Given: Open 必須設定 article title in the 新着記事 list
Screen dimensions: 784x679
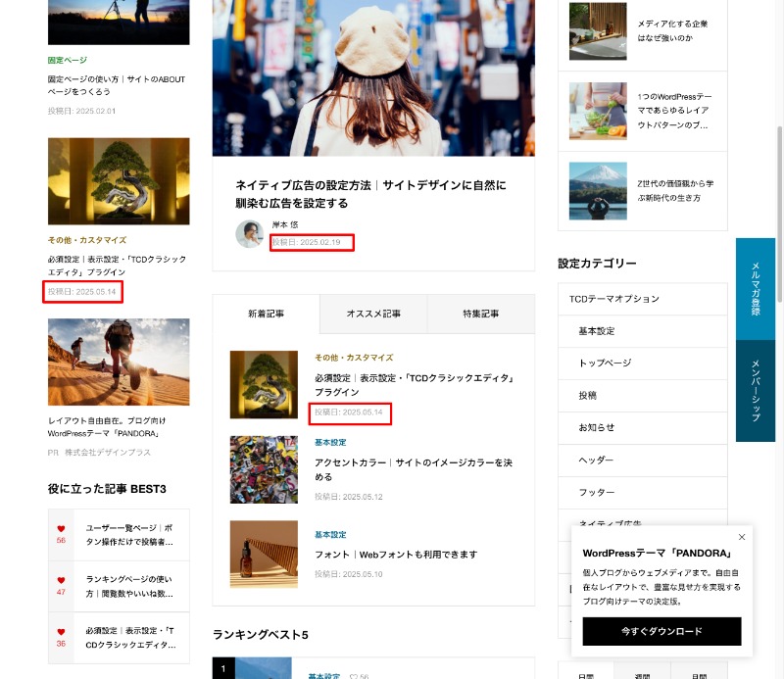Looking at the screenshot, I should point(415,385).
